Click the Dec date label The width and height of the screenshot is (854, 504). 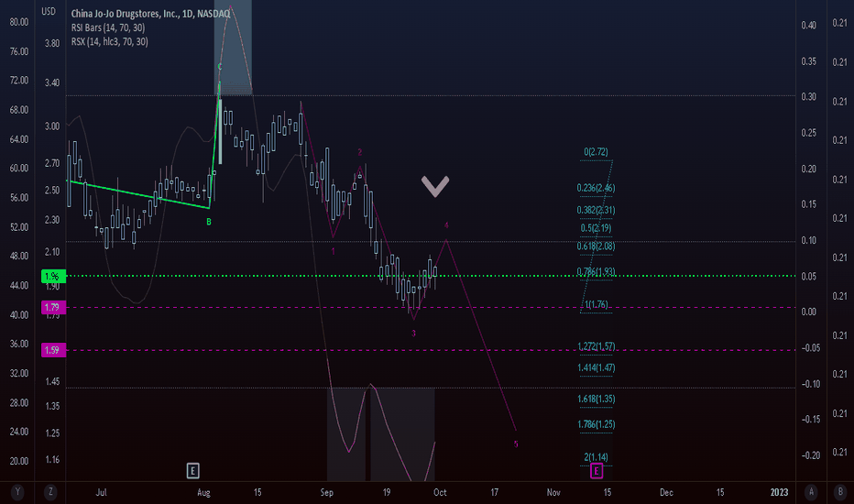667,493
